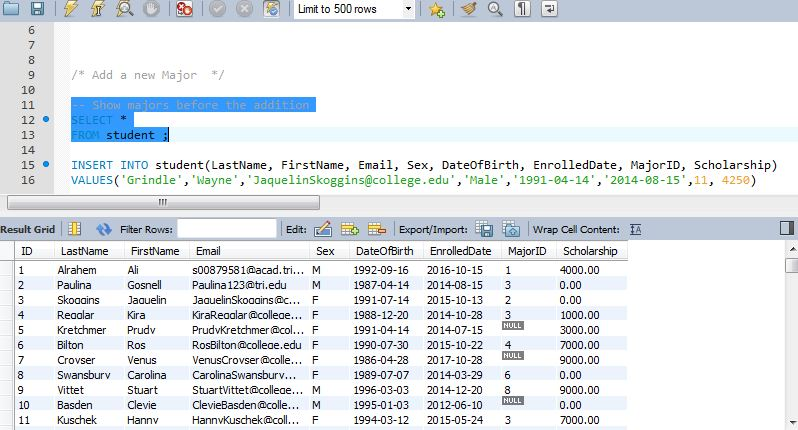Click the statement marker dot on line 15
Viewport: 798px width, 430px height.
[46, 164]
